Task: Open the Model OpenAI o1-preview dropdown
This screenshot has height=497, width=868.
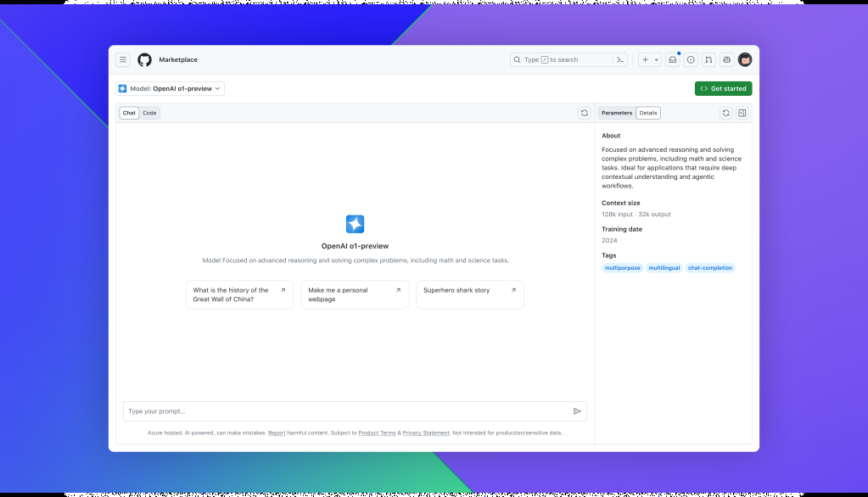Action: [170, 88]
